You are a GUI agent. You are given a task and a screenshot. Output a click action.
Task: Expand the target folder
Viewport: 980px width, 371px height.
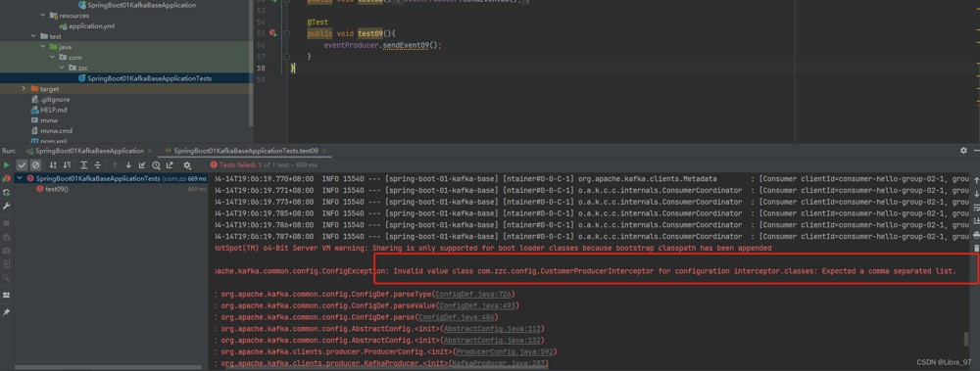click(x=24, y=89)
